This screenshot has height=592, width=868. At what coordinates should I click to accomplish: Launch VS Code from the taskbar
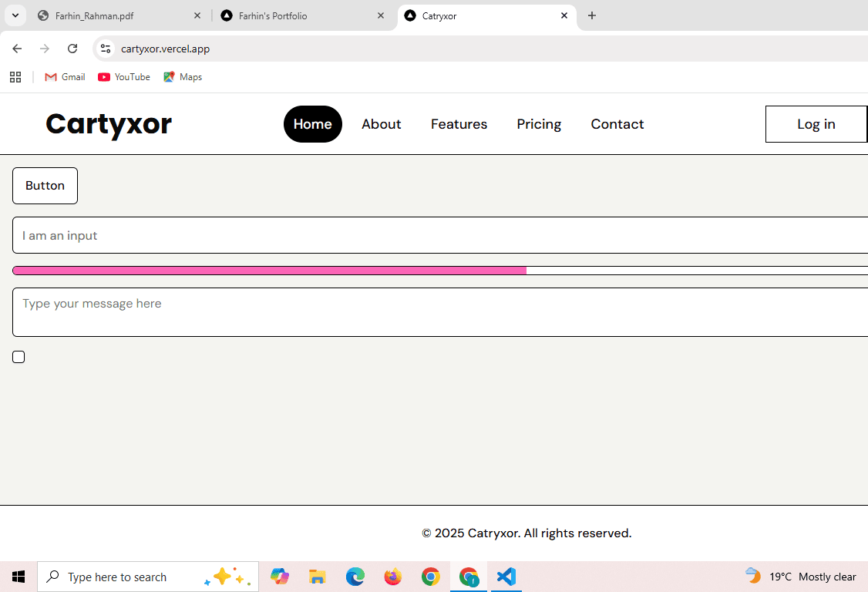[x=506, y=576]
